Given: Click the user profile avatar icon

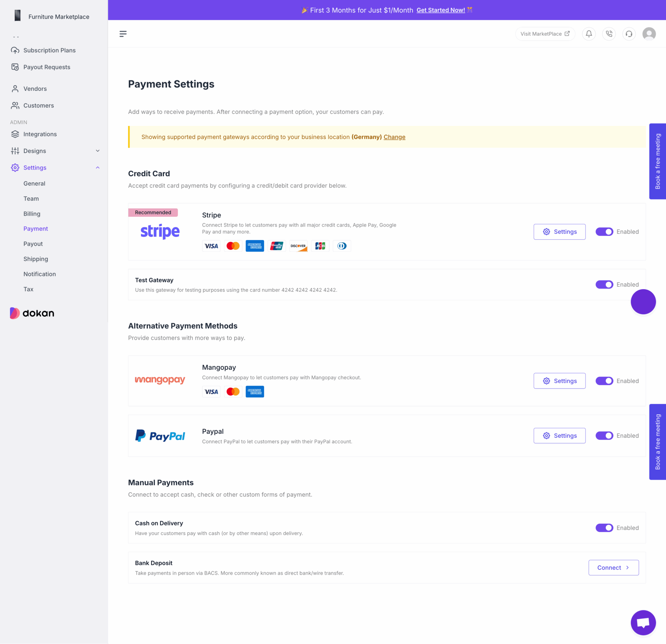Looking at the screenshot, I should point(650,33).
